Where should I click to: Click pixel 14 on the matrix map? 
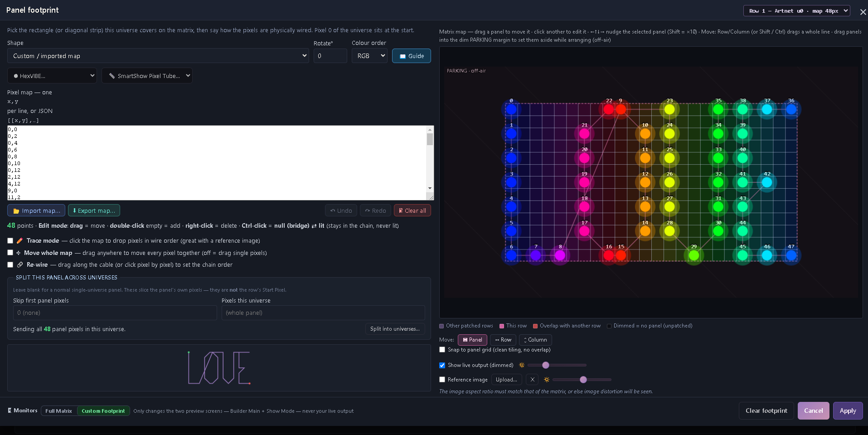pos(645,231)
